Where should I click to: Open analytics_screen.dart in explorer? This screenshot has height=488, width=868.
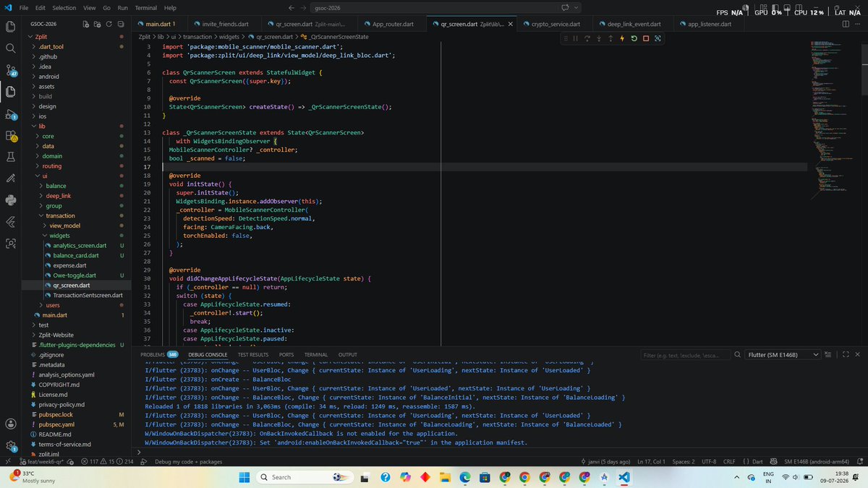coord(80,245)
